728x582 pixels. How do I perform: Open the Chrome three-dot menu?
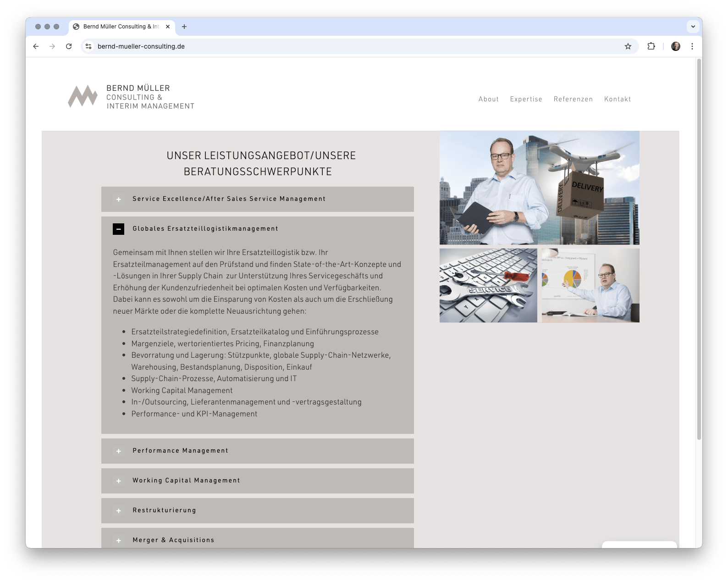(x=692, y=46)
